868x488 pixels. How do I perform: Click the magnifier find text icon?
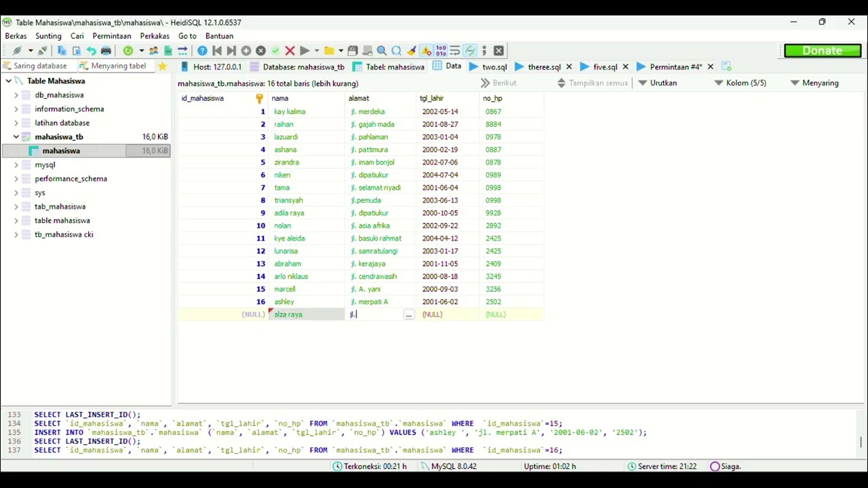point(382,51)
